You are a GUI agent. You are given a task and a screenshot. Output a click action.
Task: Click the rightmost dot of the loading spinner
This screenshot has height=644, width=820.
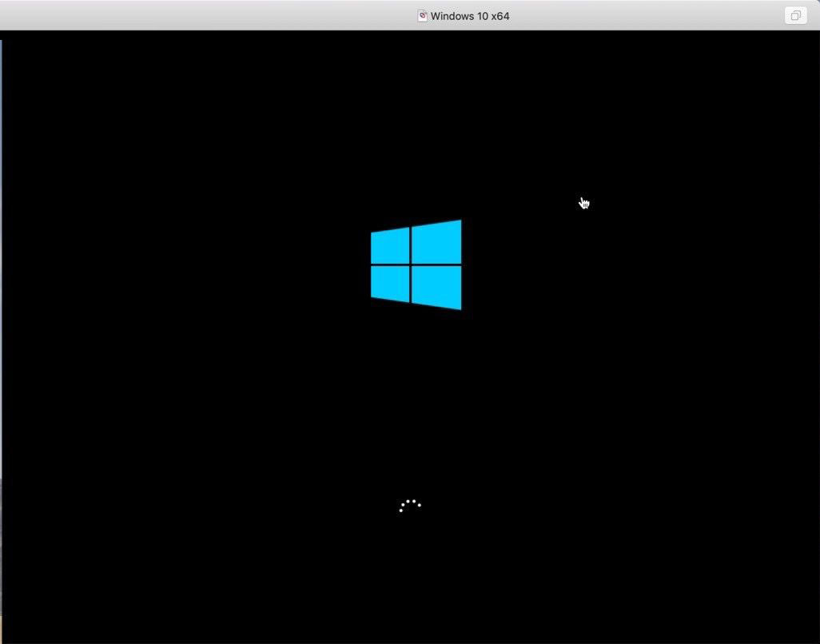420,505
